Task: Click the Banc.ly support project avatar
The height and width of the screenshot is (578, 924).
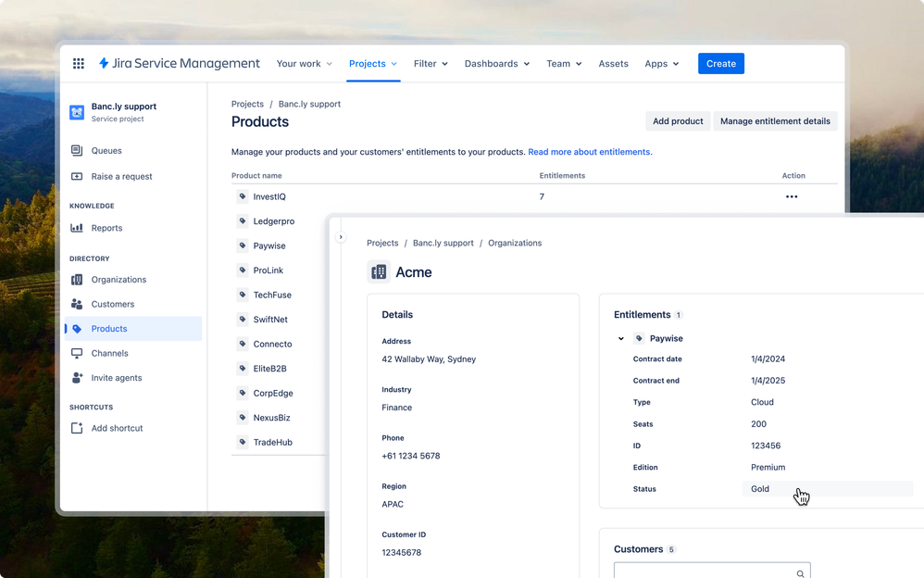Action: [76, 114]
